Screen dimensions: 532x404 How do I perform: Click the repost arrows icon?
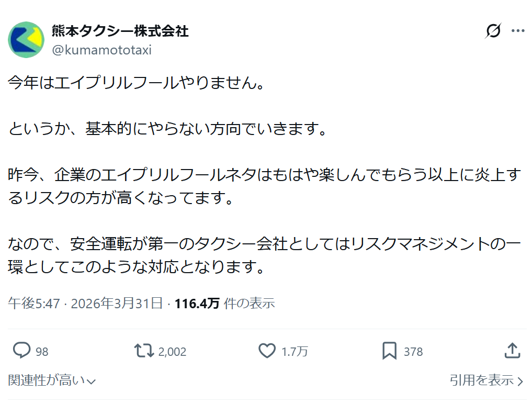point(143,351)
